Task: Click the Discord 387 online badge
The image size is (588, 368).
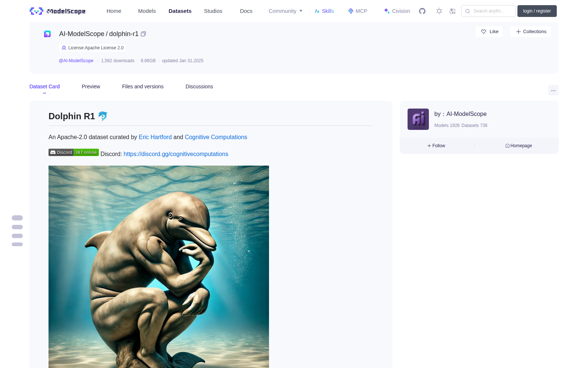Action: 73,152
